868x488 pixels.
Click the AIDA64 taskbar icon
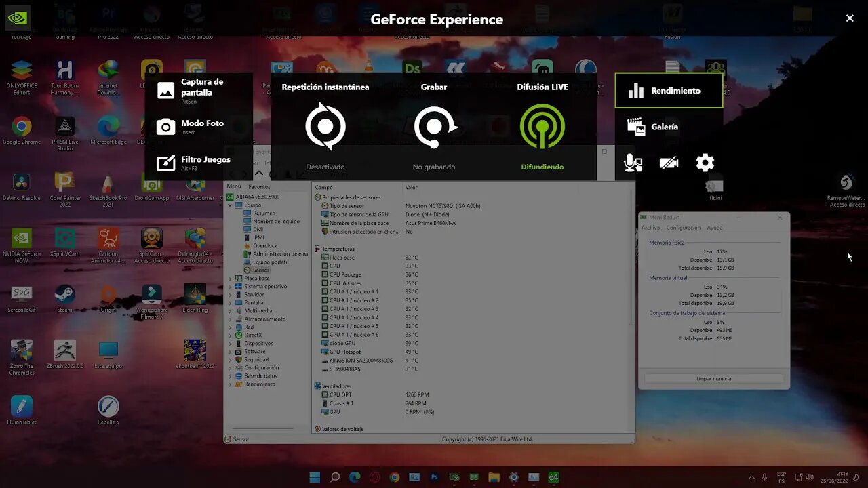tap(553, 477)
